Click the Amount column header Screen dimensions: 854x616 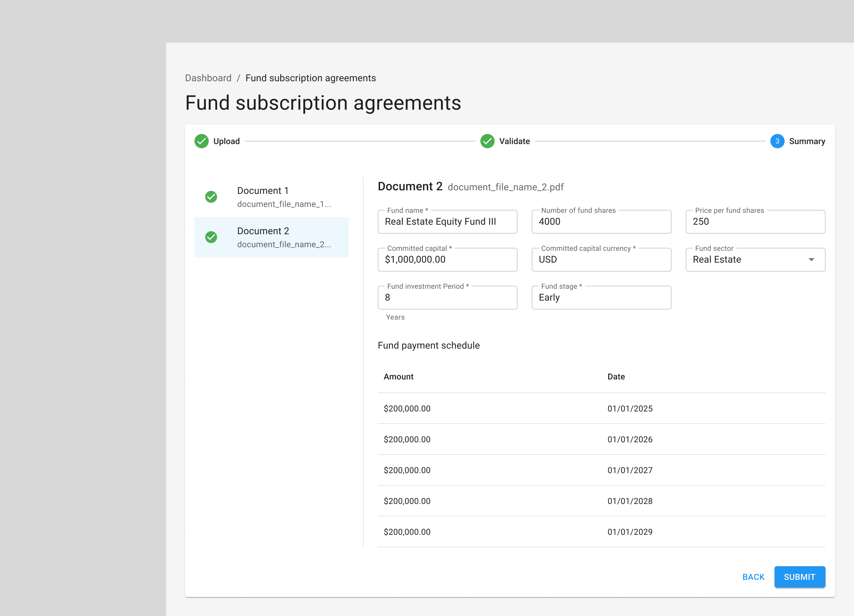pyautogui.click(x=398, y=376)
